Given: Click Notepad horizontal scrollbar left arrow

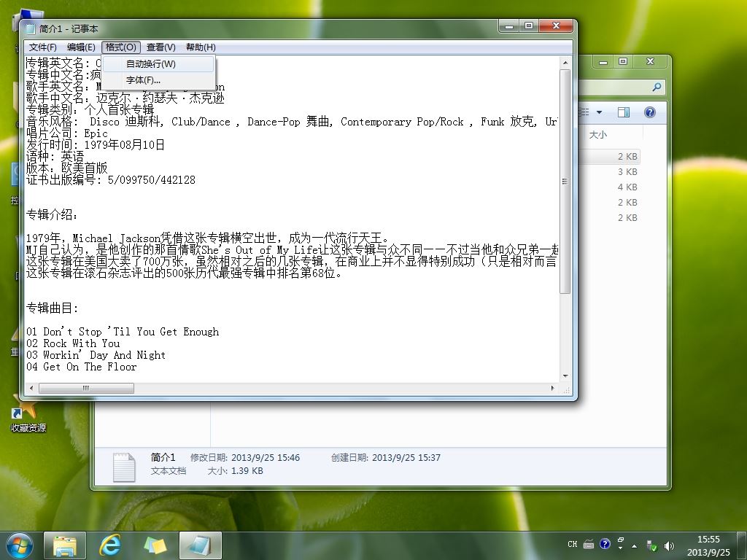Looking at the screenshot, I should [x=31, y=388].
